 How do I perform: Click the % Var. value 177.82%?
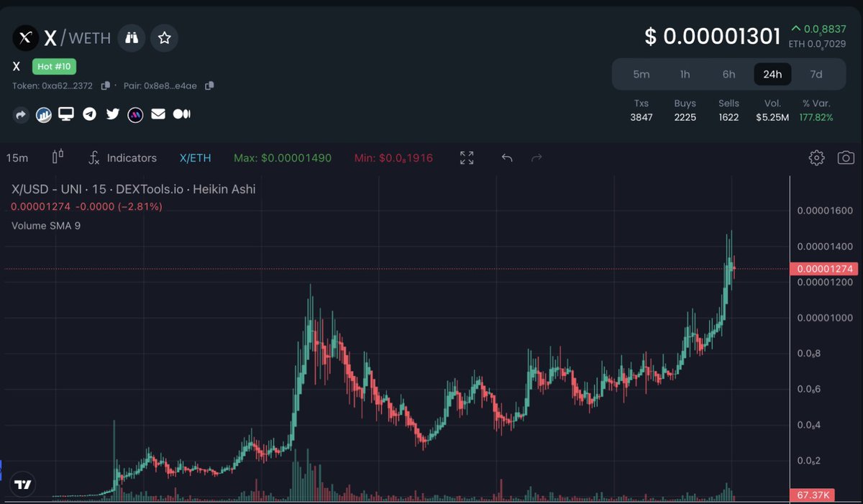(816, 117)
